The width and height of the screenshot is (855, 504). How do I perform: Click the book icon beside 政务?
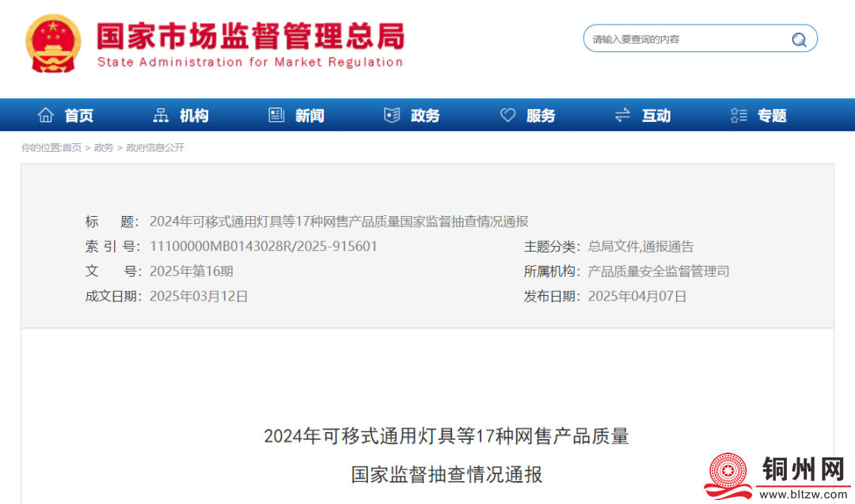point(391,116)
